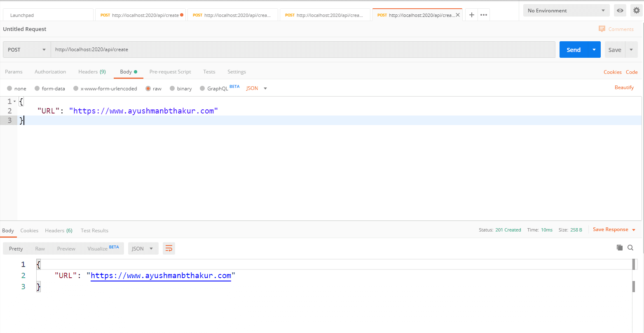The width and height of the screenshot is (644, 333).
Task: Open the response Headers (6) tab
Action: click(59, 230)
